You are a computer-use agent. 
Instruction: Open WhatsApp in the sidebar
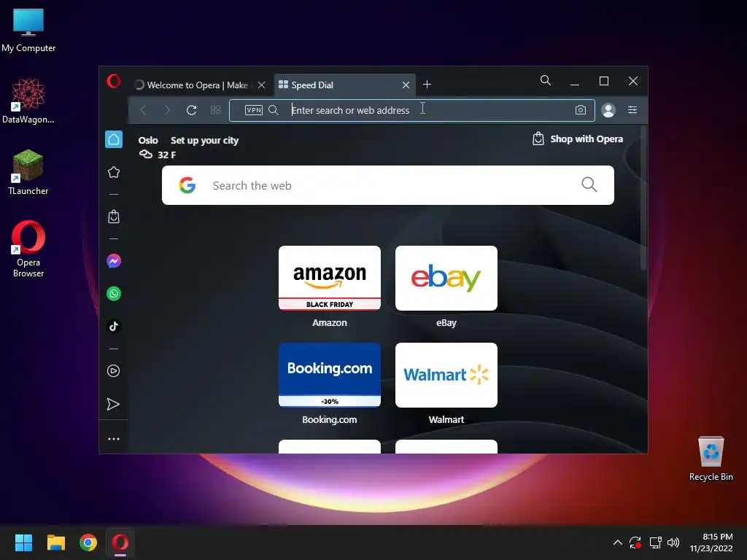114,293
